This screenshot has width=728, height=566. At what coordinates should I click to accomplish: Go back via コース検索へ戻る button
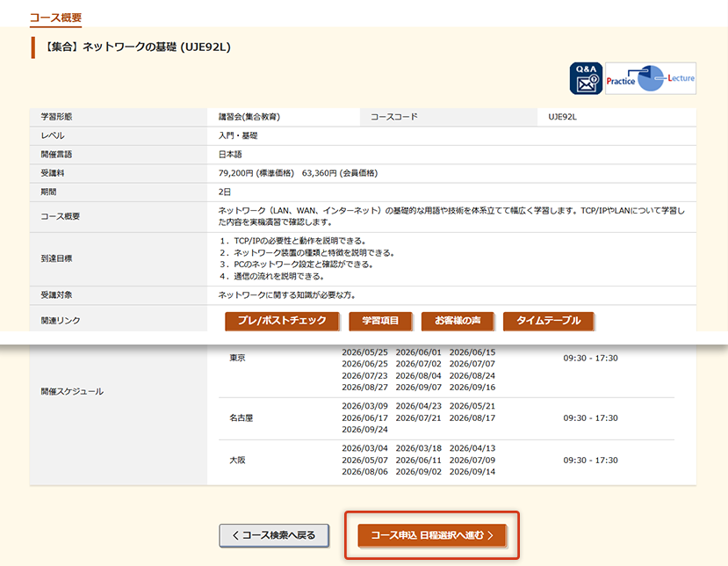273,534
